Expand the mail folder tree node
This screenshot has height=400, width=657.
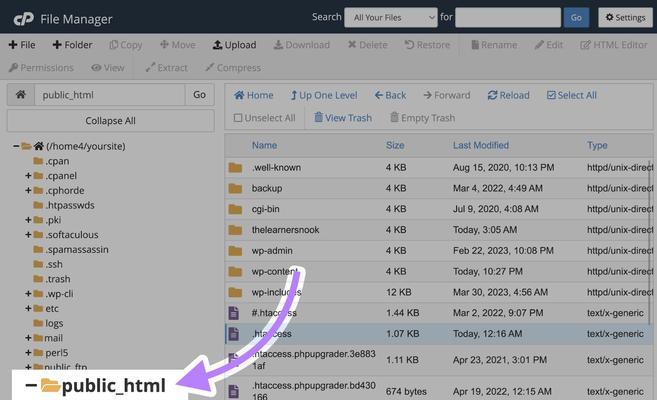coord(28,338)
